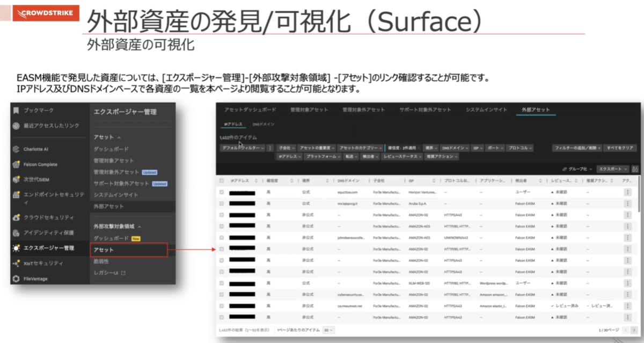
Task: Click the clock icon for recently accessed links
Action: point(16,126)
